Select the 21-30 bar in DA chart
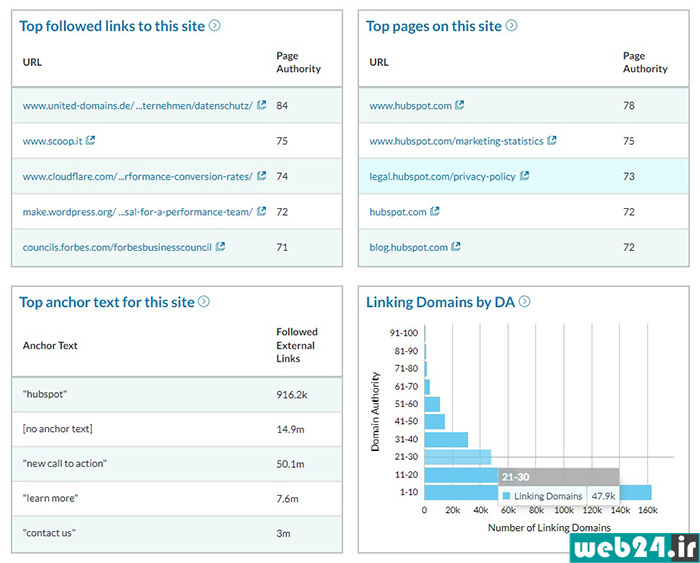 [458, 457]
